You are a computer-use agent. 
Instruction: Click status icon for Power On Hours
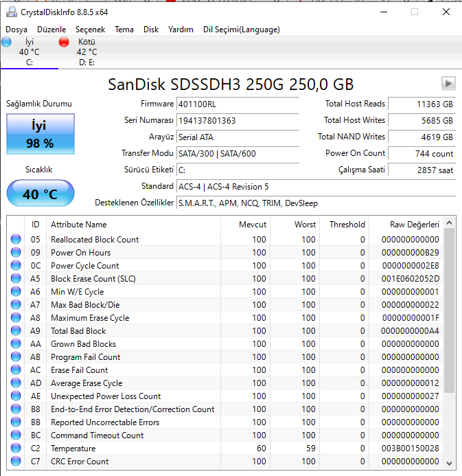point(16,252)
